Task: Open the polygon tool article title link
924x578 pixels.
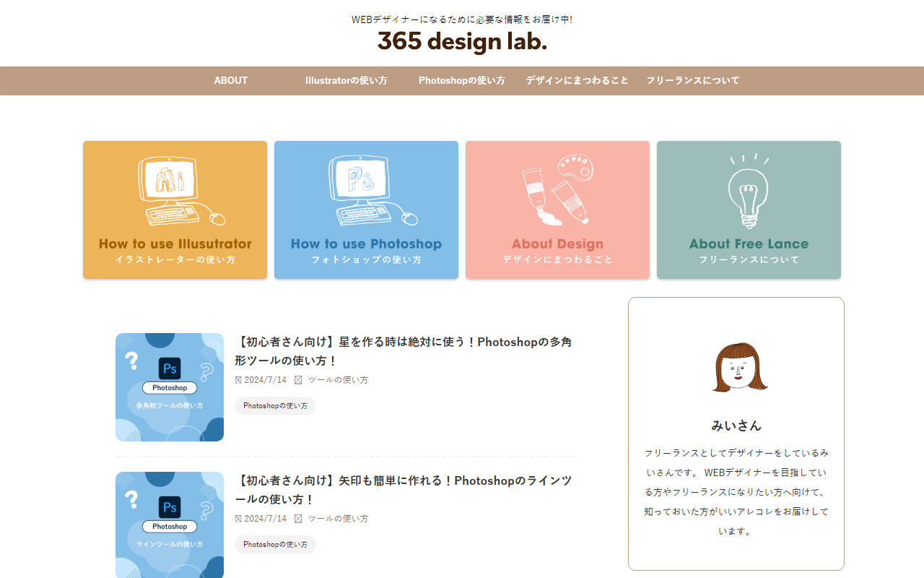Action: [403, 350]
